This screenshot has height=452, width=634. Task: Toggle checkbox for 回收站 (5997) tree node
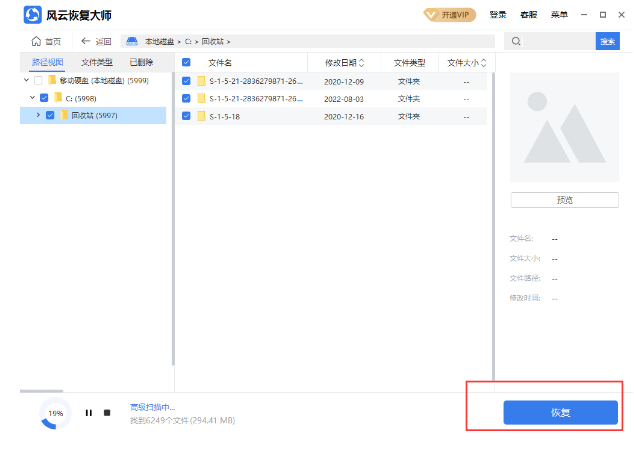(x=50, y=115)
